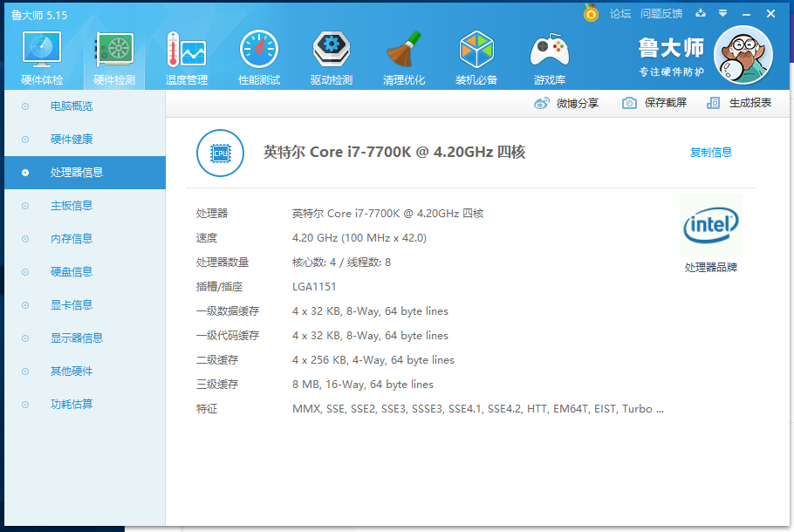The height and width of the screenshot is (532, 794).
Task: Select 显卡信息 in the sidebar
Action: coord(86,305)
